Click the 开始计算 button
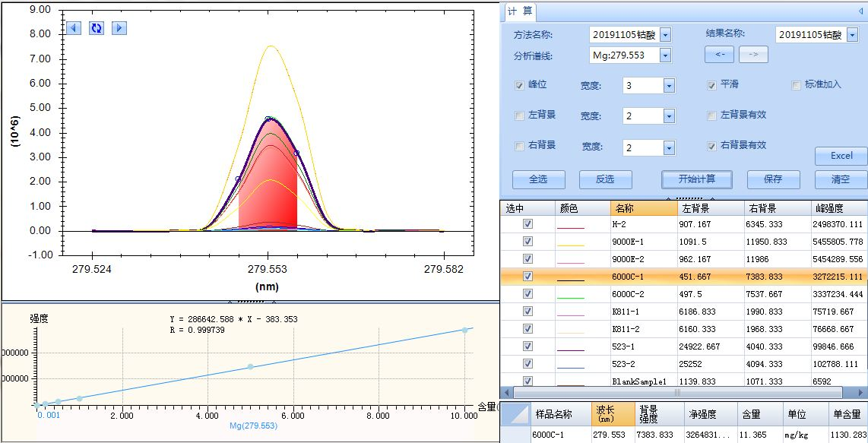The height and width of the screenshot is (443, 868). [697, 179]
